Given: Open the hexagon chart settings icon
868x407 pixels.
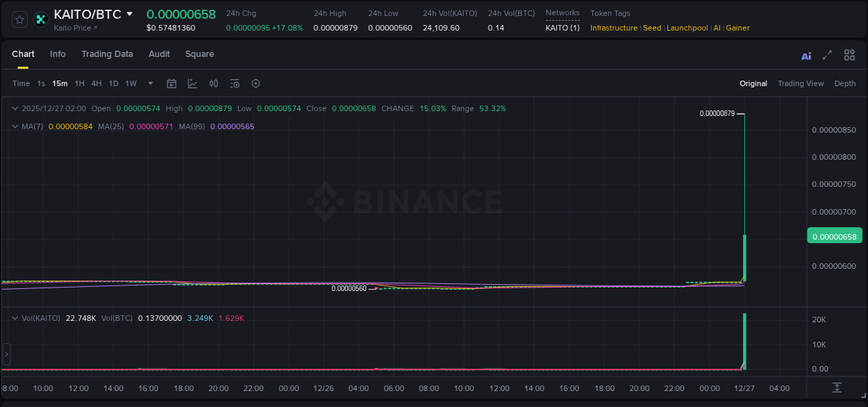Looking at the screenshot, I should click(x=256, y=83).
